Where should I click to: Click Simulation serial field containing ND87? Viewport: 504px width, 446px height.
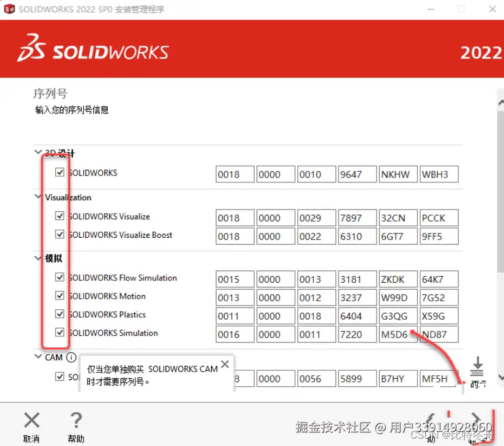click(x=439, y=334)
